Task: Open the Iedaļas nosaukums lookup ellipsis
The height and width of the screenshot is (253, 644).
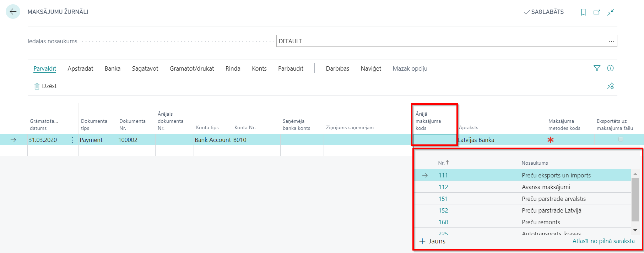Action: pyautogui.click(x=611, y=41)
